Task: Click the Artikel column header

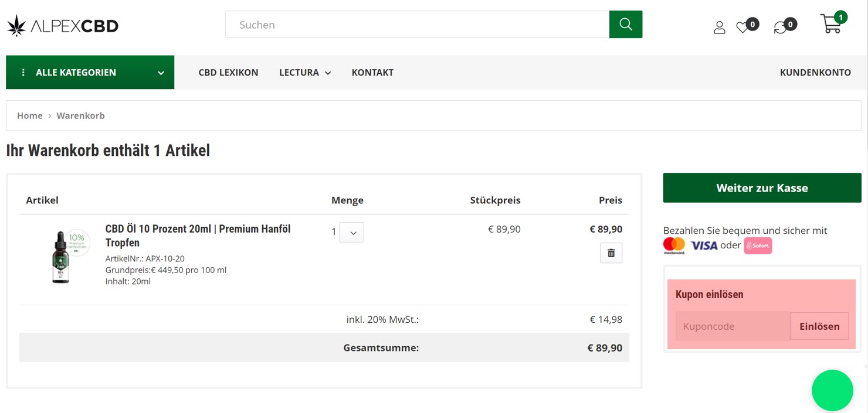Action: [42, 200]
